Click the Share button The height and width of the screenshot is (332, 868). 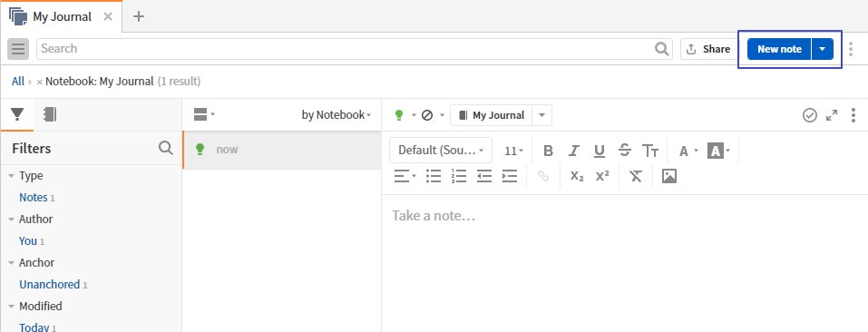click(708, 49)
